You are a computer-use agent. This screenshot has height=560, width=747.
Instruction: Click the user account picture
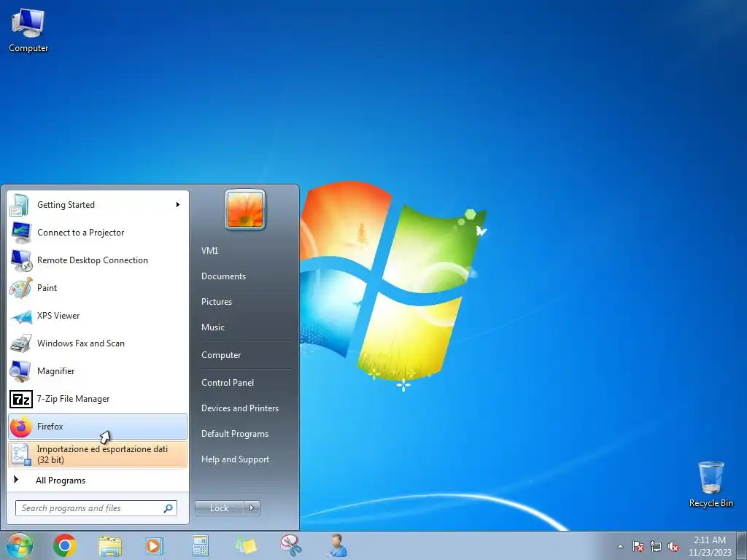pyautogui.click(x=245, y=209)
